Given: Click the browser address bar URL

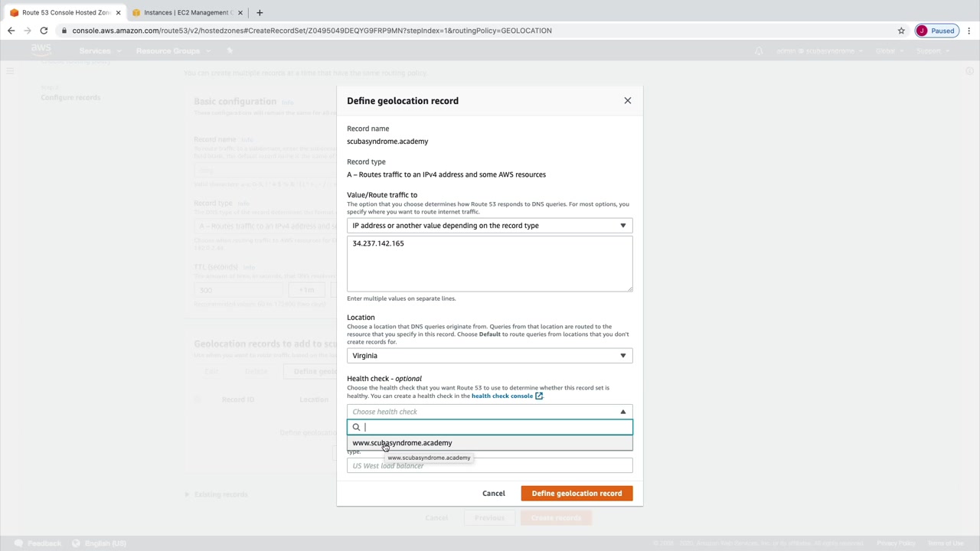Looking at the screenshot, I should coord(312,31).
